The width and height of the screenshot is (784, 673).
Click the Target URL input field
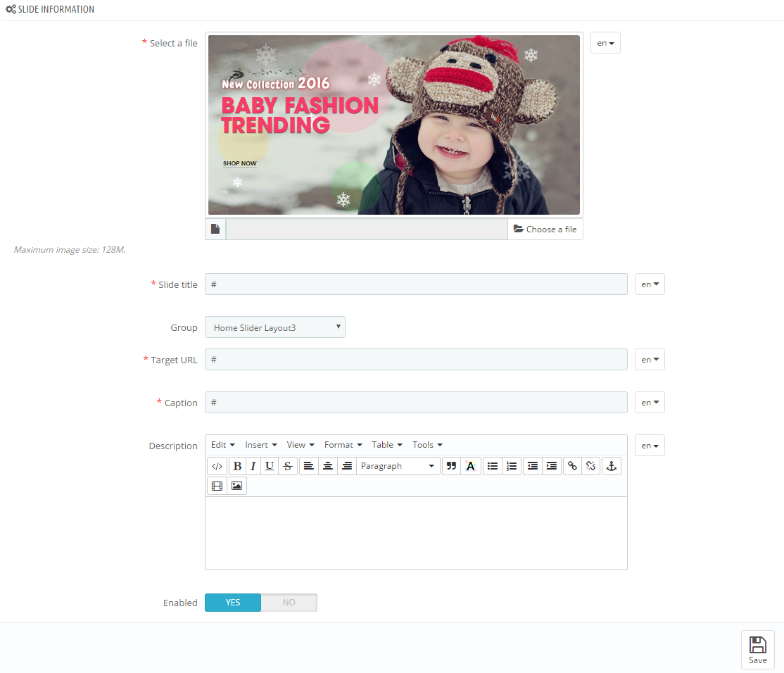click(x=416, y=360)
